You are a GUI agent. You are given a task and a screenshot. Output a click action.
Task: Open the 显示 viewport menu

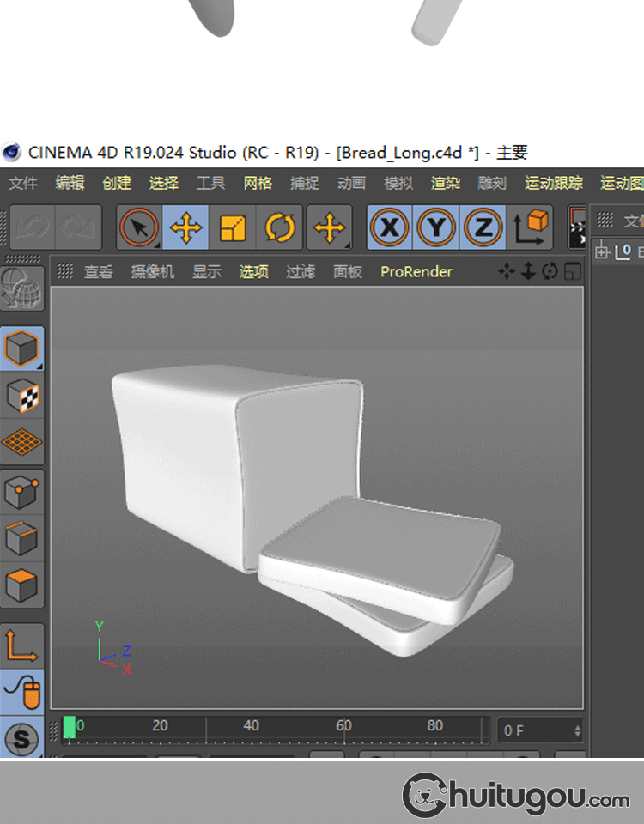206,271
